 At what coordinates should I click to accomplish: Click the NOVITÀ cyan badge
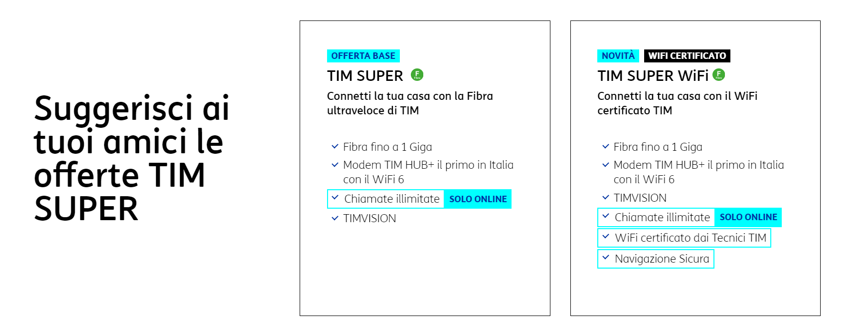click(x=618, y=56)
